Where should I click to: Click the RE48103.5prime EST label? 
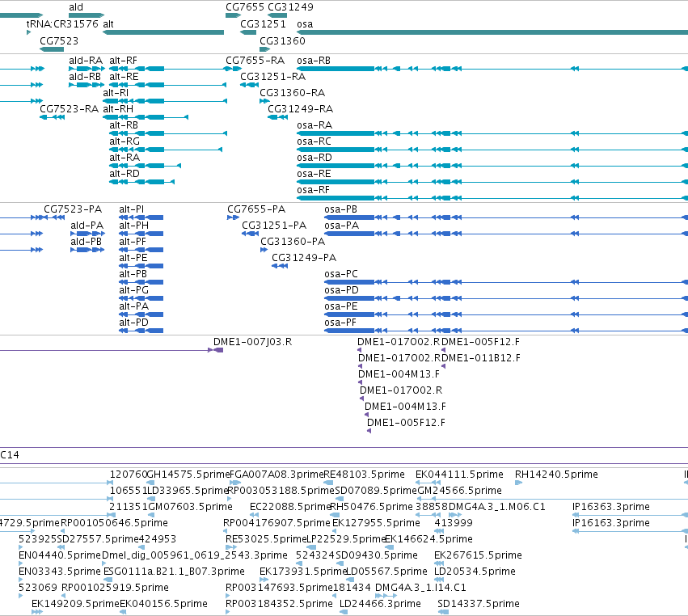tap(364, 475)
